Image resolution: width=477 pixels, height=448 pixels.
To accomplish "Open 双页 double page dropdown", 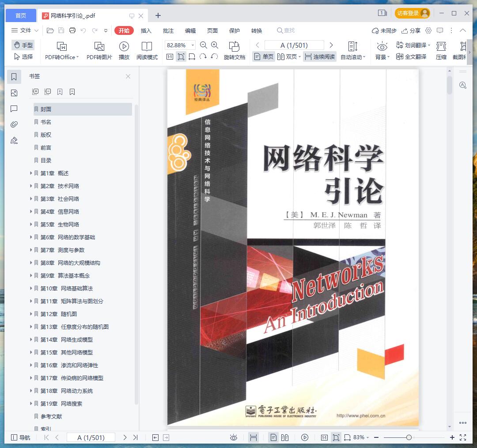I will (289, 56).
